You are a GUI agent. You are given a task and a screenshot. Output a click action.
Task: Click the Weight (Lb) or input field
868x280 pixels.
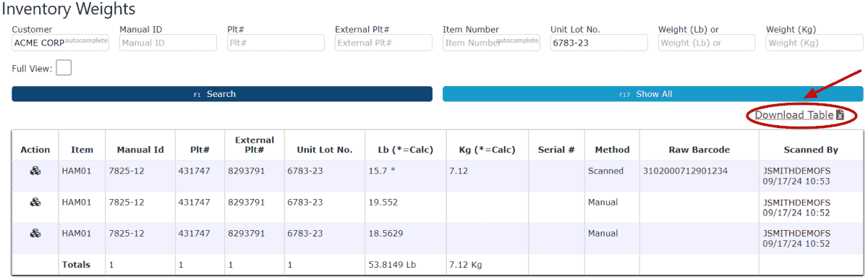[x=707, y=43]
